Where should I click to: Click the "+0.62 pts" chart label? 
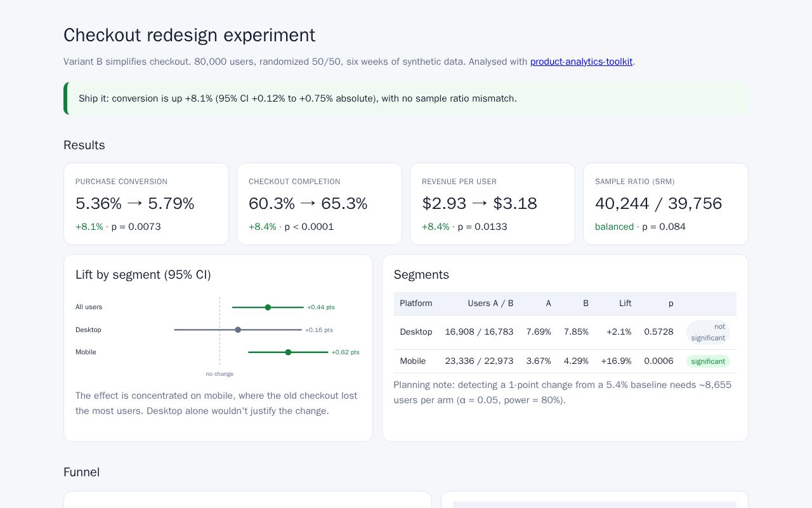pos(345,352)
